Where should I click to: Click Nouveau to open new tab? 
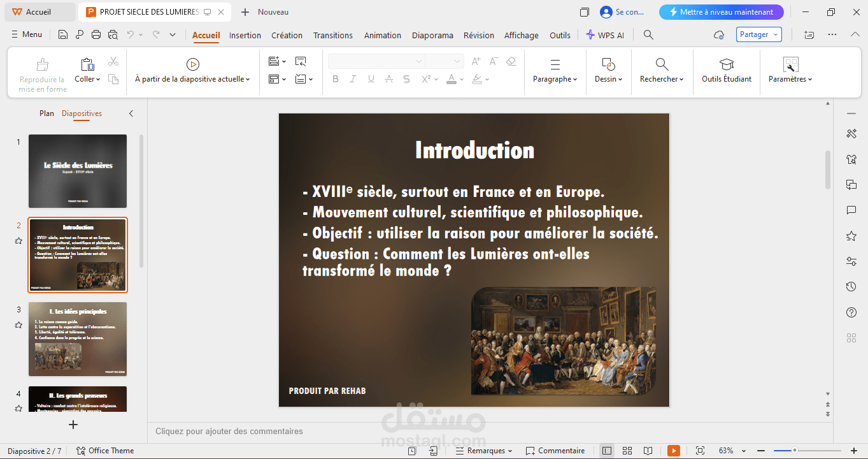265,12
